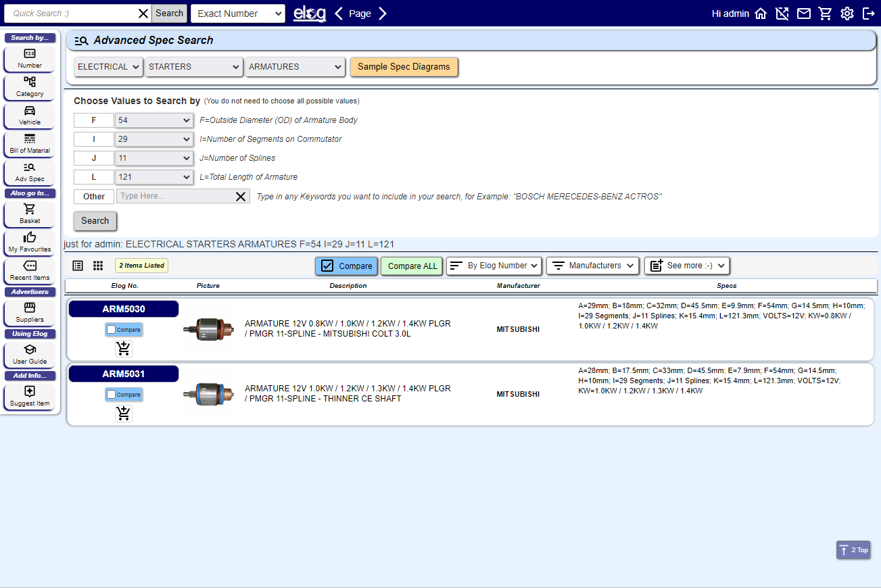The width and height of the screenshot is (881, 588).
Task: Open the settings gear icon
Action: pyautogui.click(x=847, y=14)
